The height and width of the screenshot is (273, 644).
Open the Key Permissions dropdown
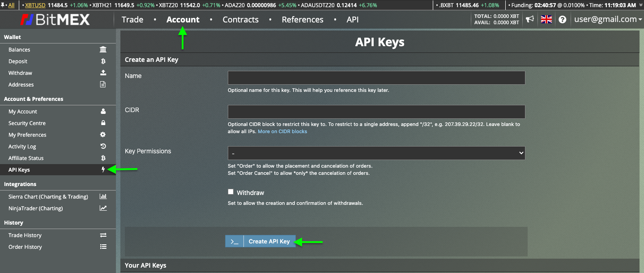(x=376, y=153)
